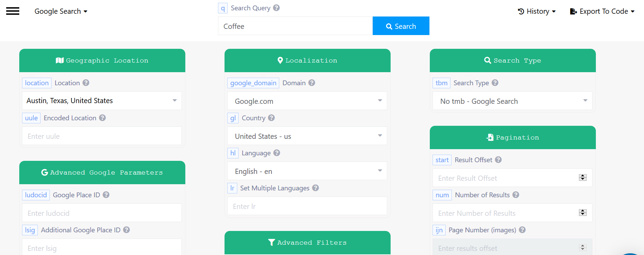Viewport: 644px width, 255px height.
Task: Click Number of Results help icon
Action: click(516, 195)
